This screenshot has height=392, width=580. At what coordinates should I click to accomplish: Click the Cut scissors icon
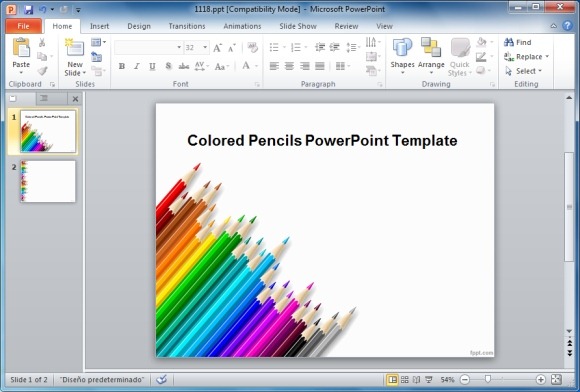point(42,43)
